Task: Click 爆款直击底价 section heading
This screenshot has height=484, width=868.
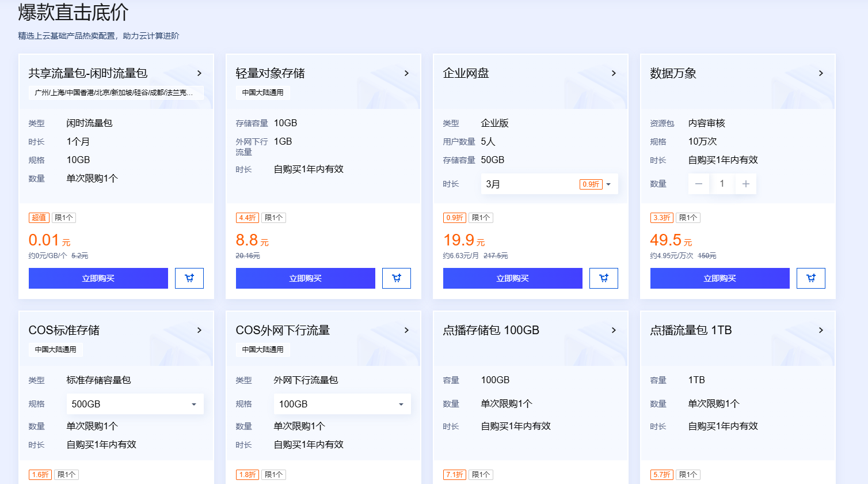Action: pos(74,12)
